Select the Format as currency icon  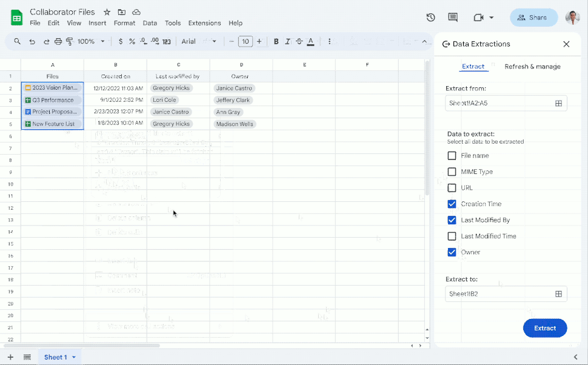121,41
